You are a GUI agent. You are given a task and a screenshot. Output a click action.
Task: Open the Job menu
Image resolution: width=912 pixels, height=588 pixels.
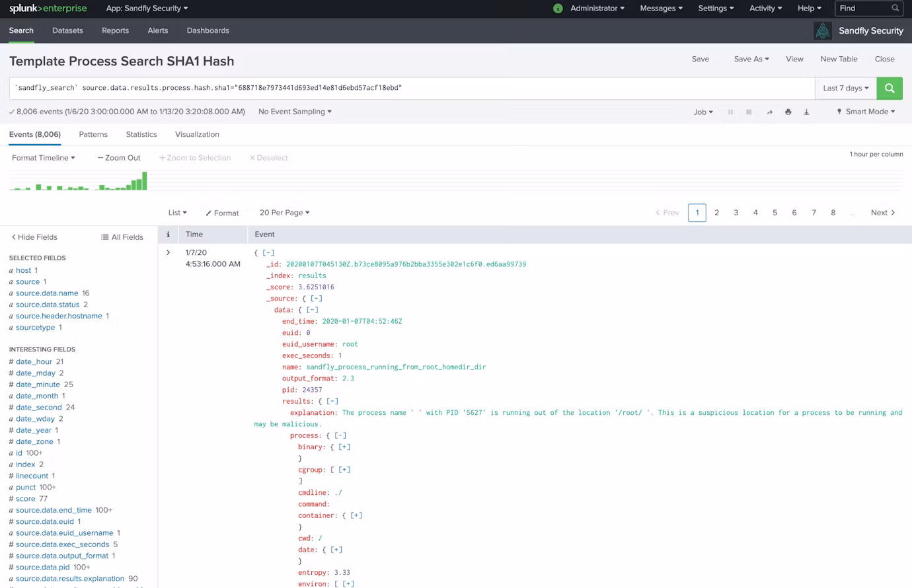pyautogui.click(x=703, y=112)
